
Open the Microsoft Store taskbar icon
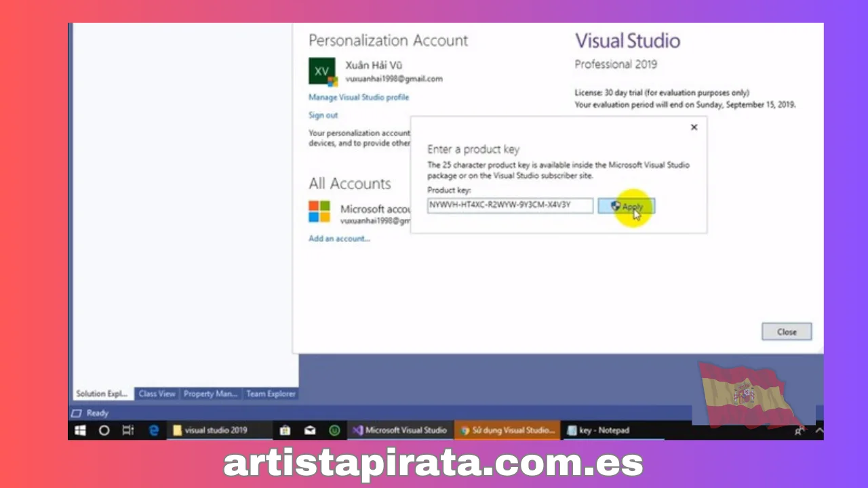pos(285,430)
